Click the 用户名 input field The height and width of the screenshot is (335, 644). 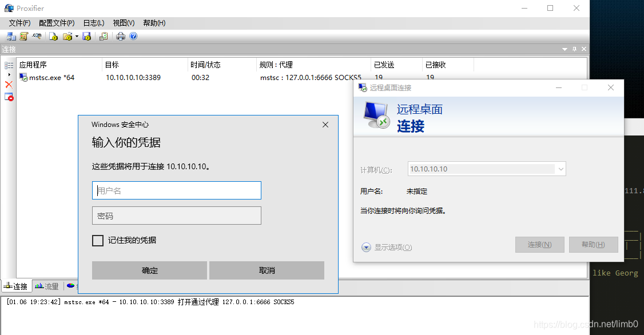pyautogui.click(x=177, y=190)
